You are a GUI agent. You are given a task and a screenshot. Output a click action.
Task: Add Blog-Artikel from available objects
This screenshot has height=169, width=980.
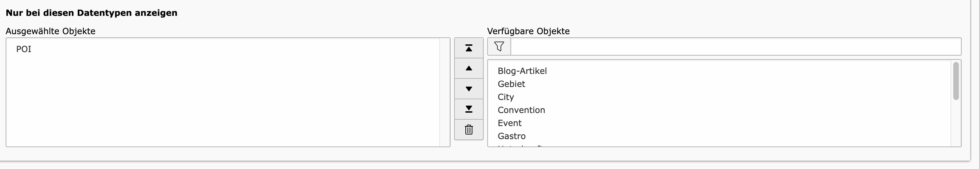point(719,71)
